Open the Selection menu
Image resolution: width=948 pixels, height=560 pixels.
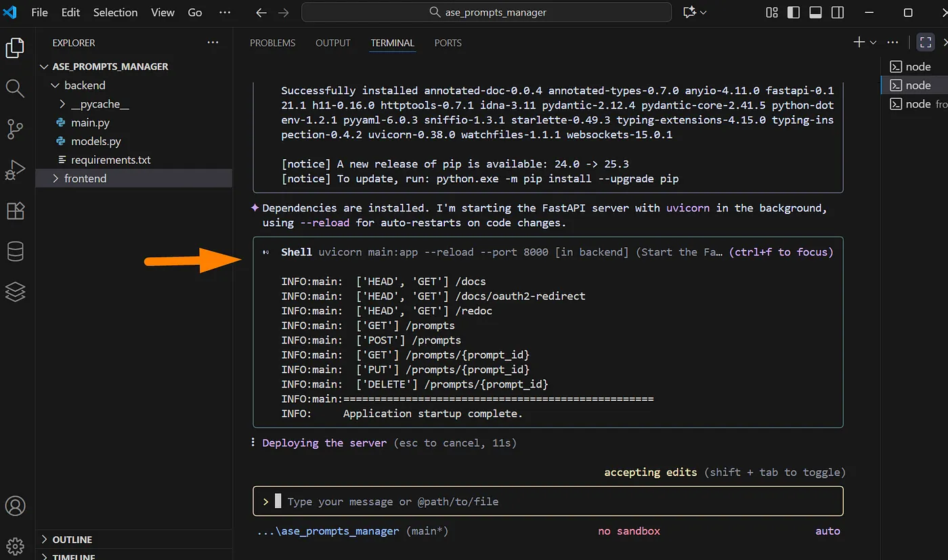tap(115, 12)
